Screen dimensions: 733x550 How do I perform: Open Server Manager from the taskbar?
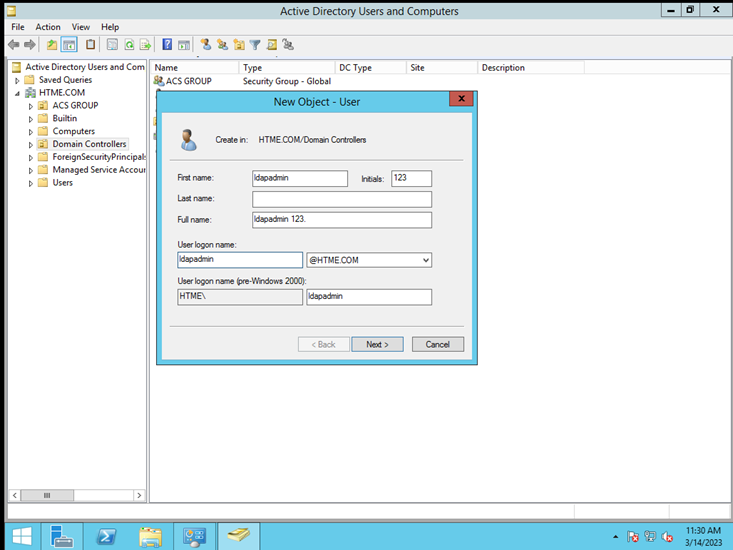pyautogui.click(x=61, y=536)
